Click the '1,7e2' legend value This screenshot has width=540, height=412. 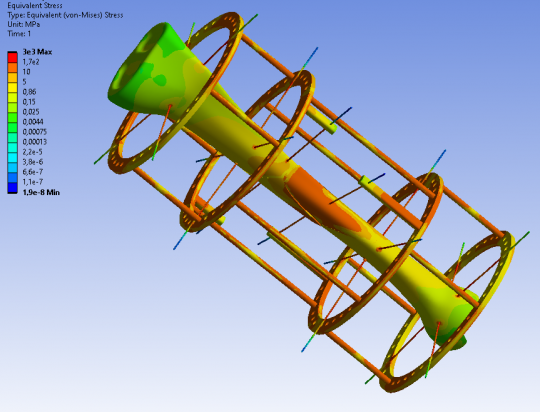31,62
